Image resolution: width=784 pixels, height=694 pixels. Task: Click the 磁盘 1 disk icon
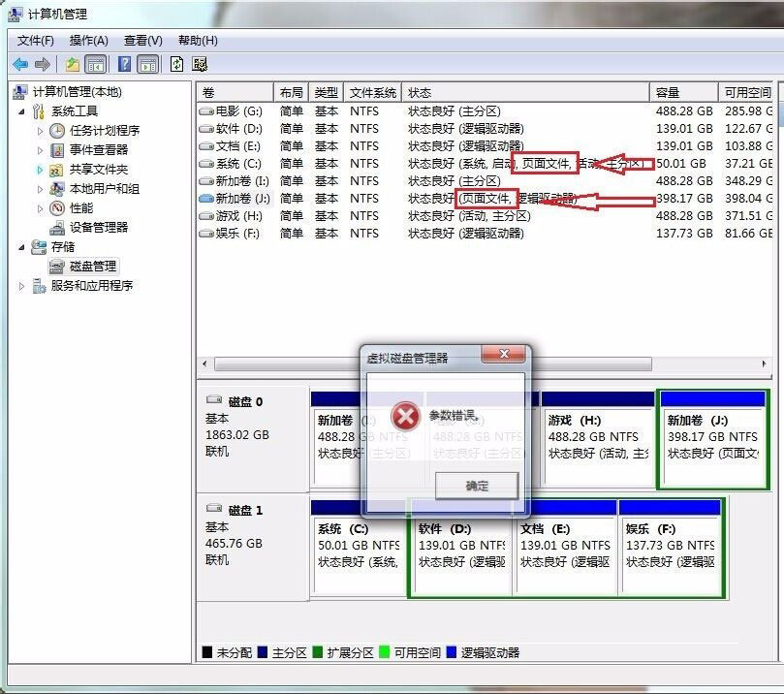pyautogui.click(x=214, y=508)
